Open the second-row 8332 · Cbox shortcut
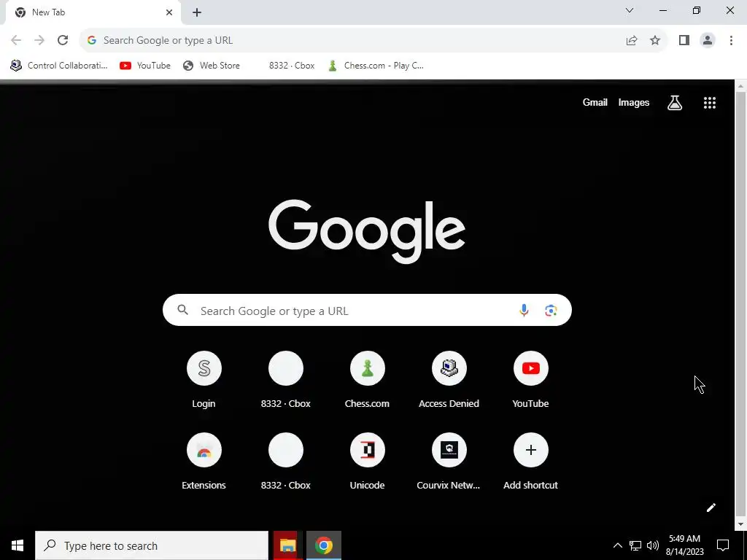This screenshot has width=747, height=560. click(x=286, y=462)
